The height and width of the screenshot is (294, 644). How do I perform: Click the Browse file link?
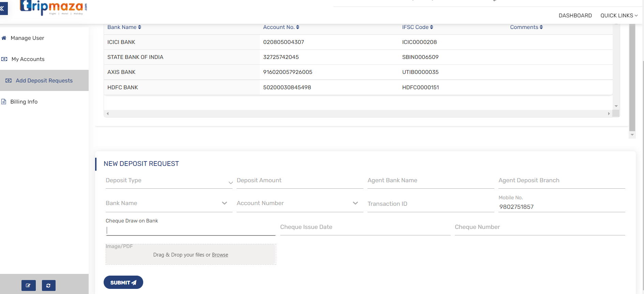220,255
